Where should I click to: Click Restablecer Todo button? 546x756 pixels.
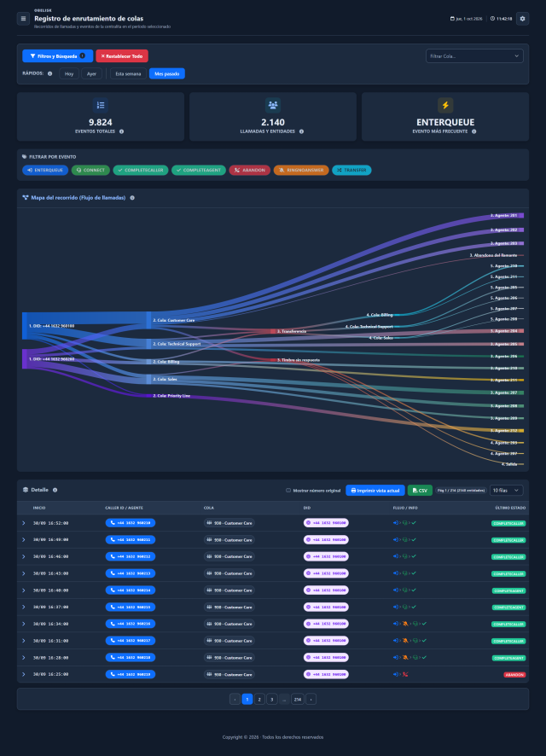[122, 56]
